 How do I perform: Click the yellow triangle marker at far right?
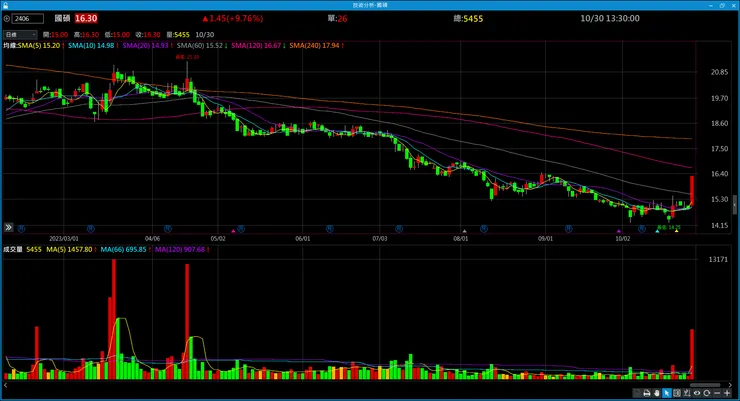676,231
